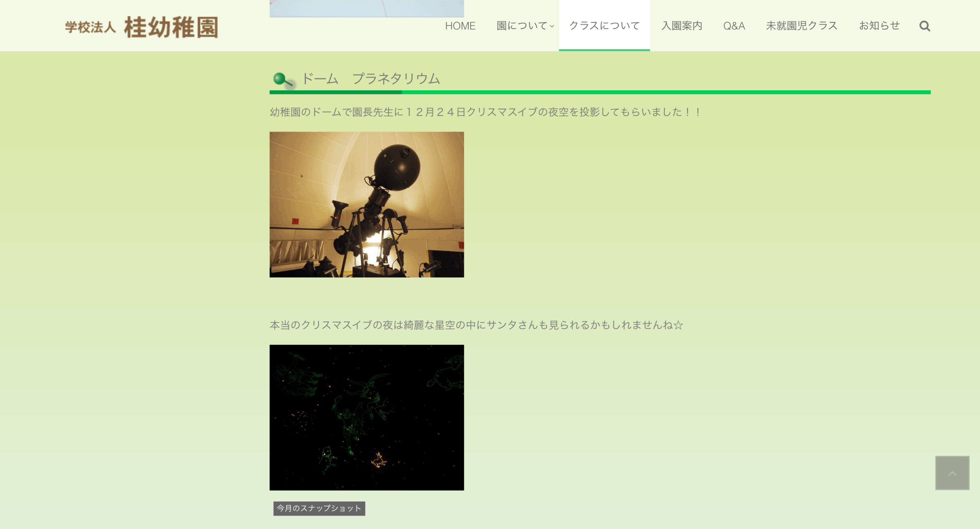This screenshot has width=980, height=529.
Task: Click the 桂幼稚園 site logo
Action: 142,27
